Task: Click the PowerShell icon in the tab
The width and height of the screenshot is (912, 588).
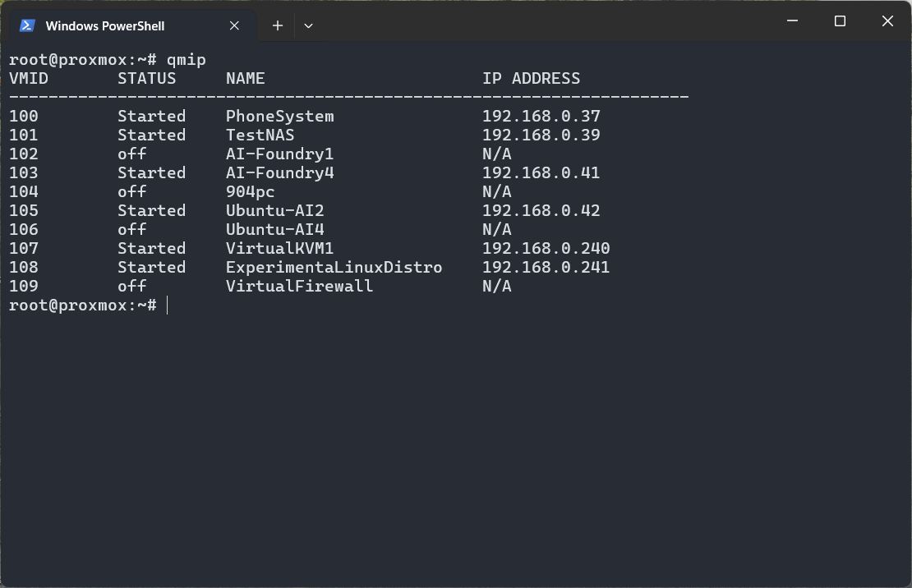Action: click(x=27, y=25)
